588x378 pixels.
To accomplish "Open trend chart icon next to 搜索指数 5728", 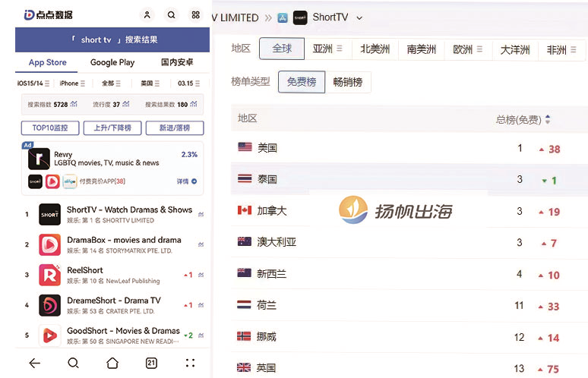I will pos(74,104).
